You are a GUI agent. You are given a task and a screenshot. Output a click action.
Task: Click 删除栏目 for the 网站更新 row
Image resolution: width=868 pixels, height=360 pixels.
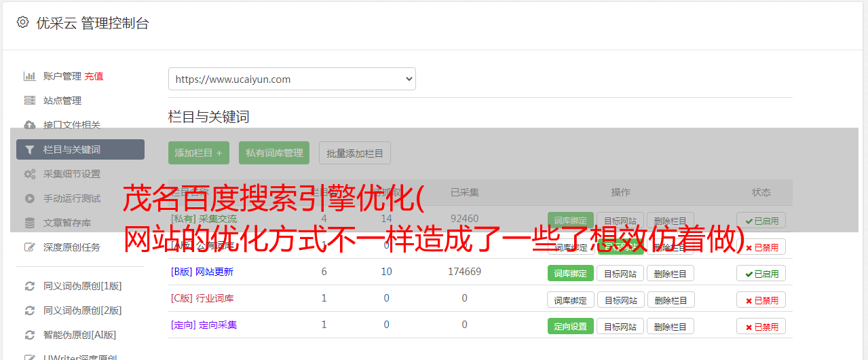[x=671, y=273]
